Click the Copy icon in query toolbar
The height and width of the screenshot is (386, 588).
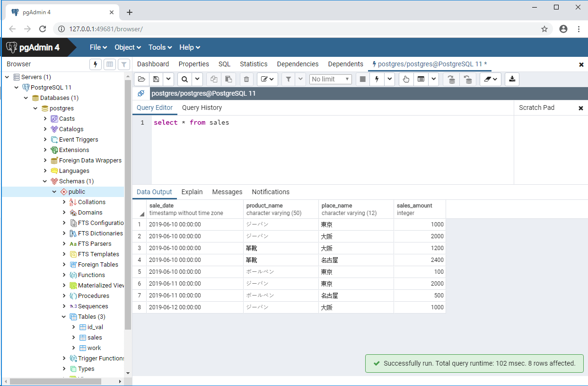pos(214,79)
